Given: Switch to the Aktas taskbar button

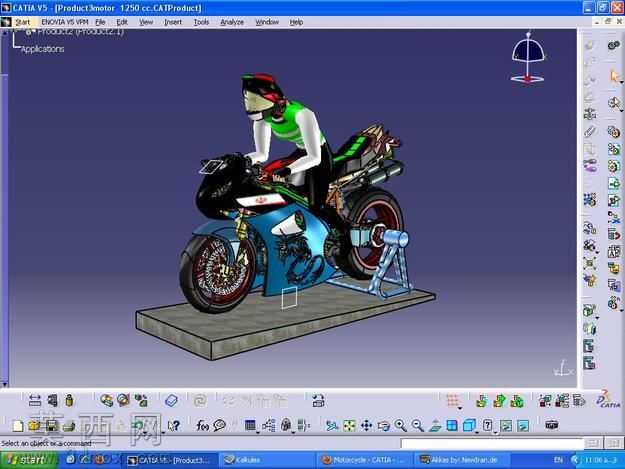Looking at the screenshot, I should (x=462, y=460).
